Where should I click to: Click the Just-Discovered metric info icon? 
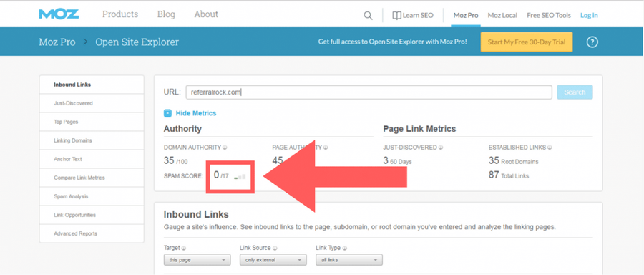pos(441,148)
